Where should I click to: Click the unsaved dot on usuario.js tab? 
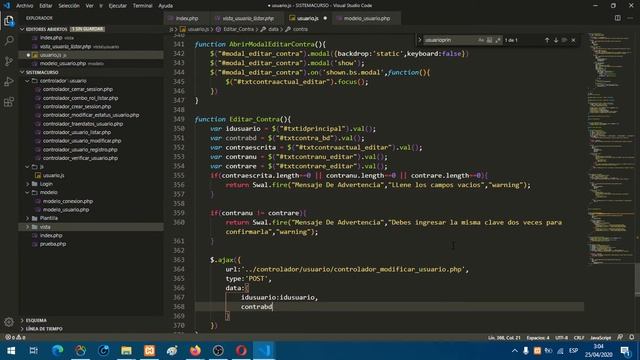(325, 18)
